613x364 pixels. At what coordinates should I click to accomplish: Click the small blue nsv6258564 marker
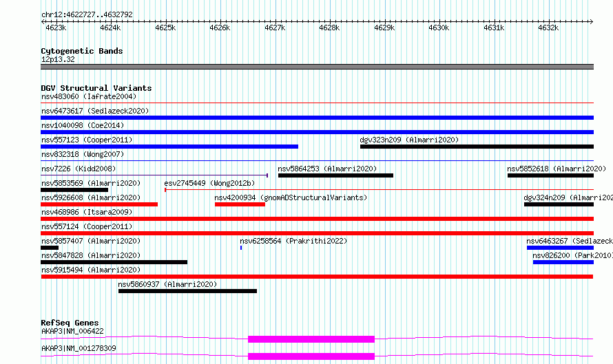point(241,248)
